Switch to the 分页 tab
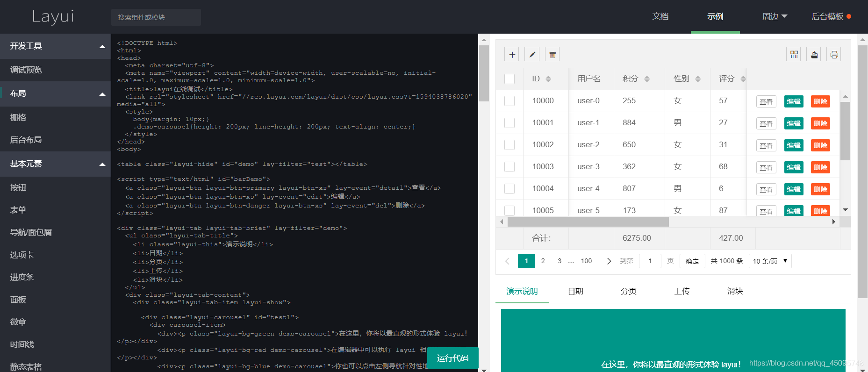The width and height of the screenshot is (868, 372). [x=629, y=292]
